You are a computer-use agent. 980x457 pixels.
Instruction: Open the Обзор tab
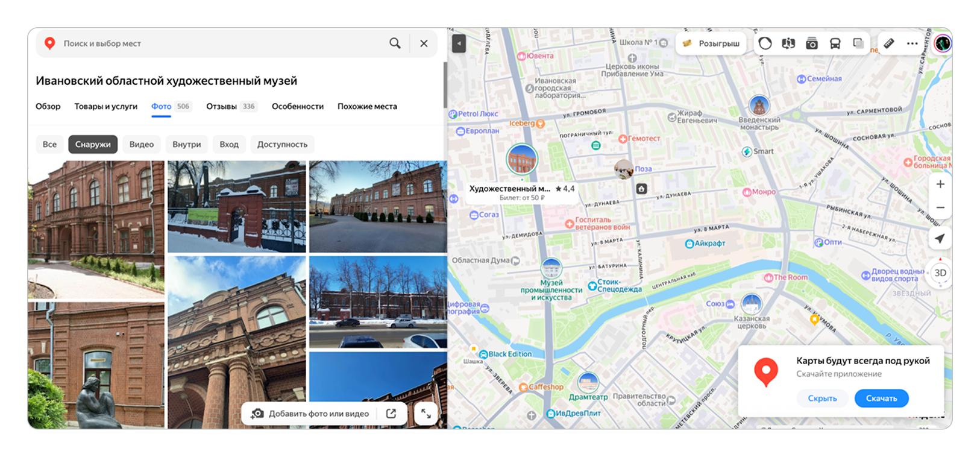tap(48, 107)
